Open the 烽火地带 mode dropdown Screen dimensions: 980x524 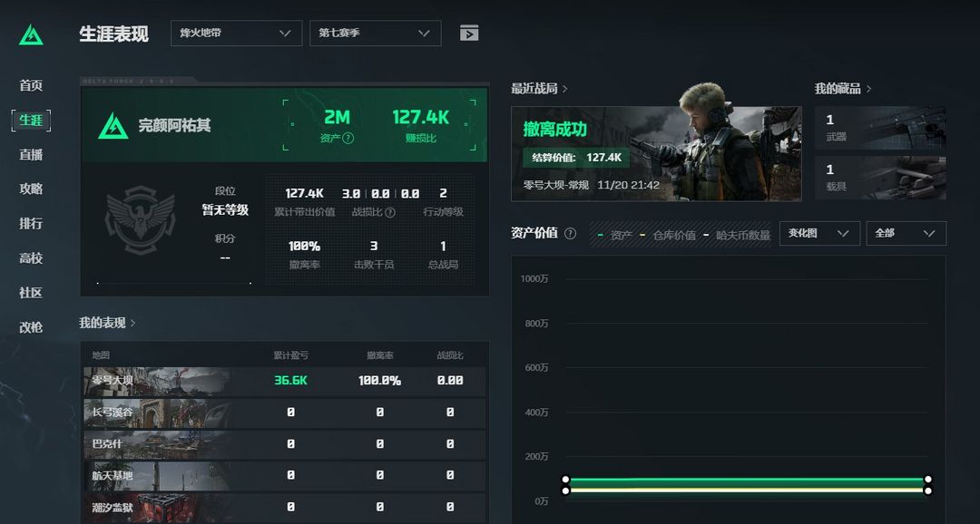click(x=236, y=33)
